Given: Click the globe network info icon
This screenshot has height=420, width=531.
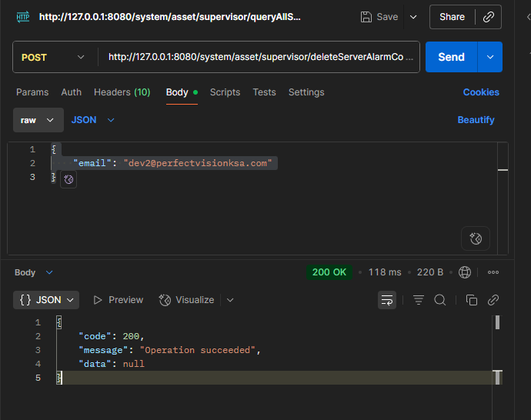Looking at the screenshot, I should click(x=465, y=272).
